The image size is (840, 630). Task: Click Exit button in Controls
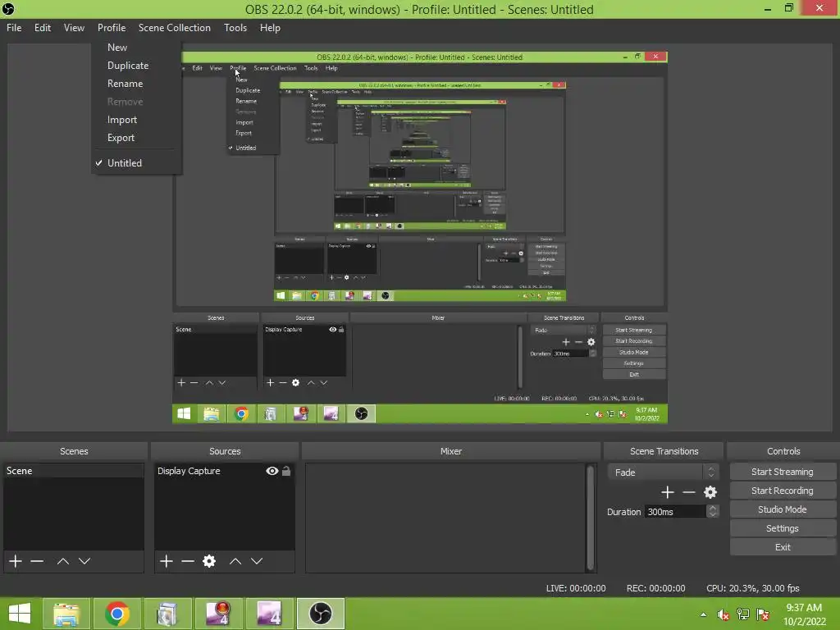coord(782,547)
